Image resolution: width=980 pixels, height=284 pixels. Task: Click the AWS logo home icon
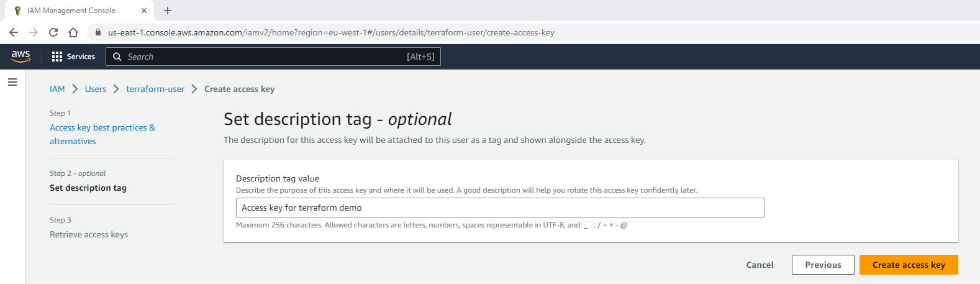pos(20,56)
